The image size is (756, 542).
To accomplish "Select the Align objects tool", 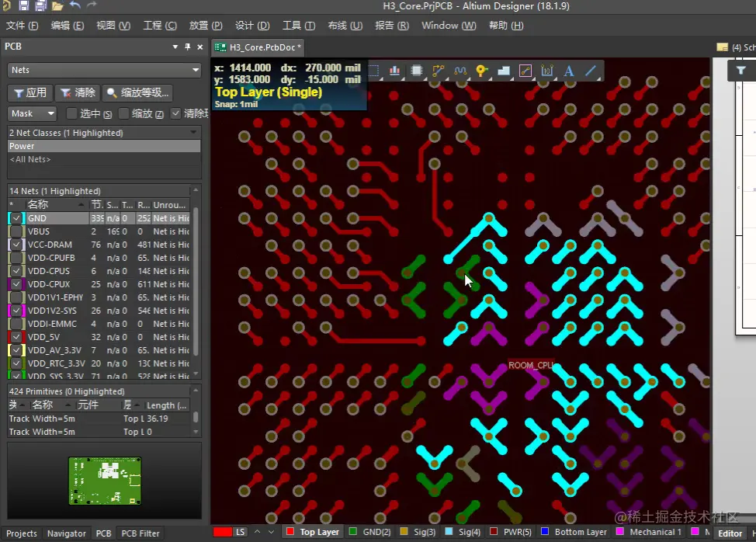I will coord(395,71).
